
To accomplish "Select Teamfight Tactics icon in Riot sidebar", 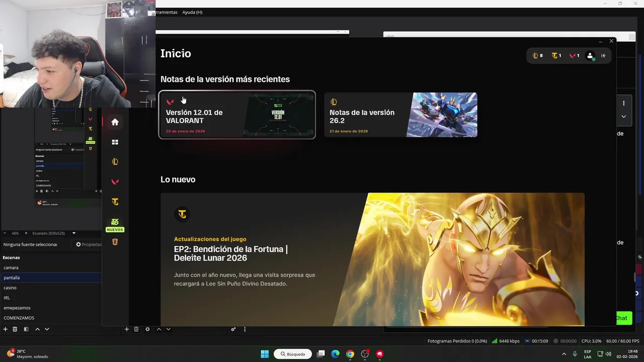I will 115,202.
